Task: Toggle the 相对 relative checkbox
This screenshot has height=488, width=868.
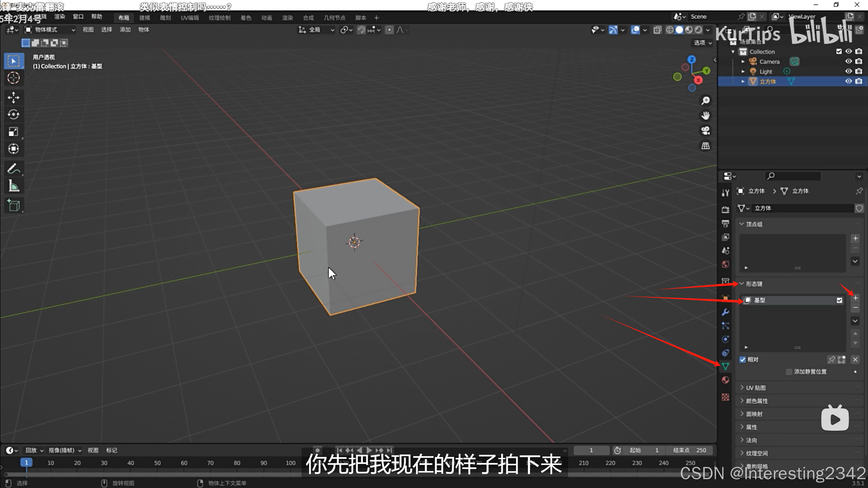Action: (x=742, y=360)
